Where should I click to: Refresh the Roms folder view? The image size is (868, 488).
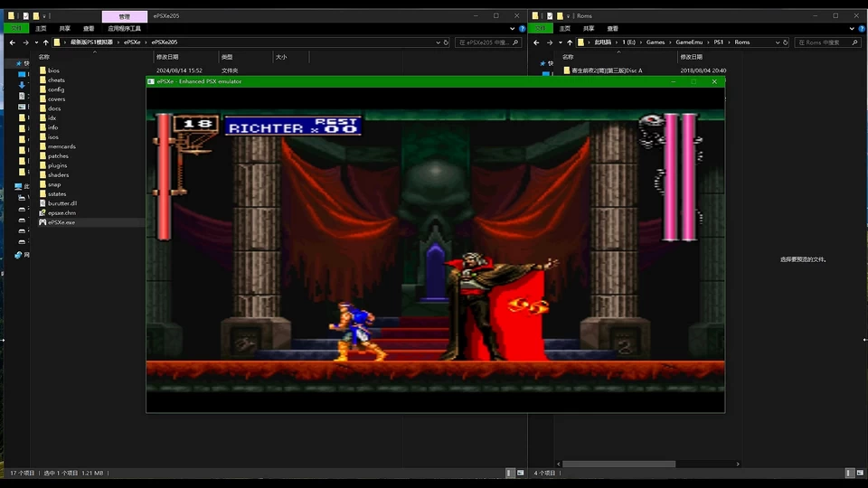click(786, 42)
